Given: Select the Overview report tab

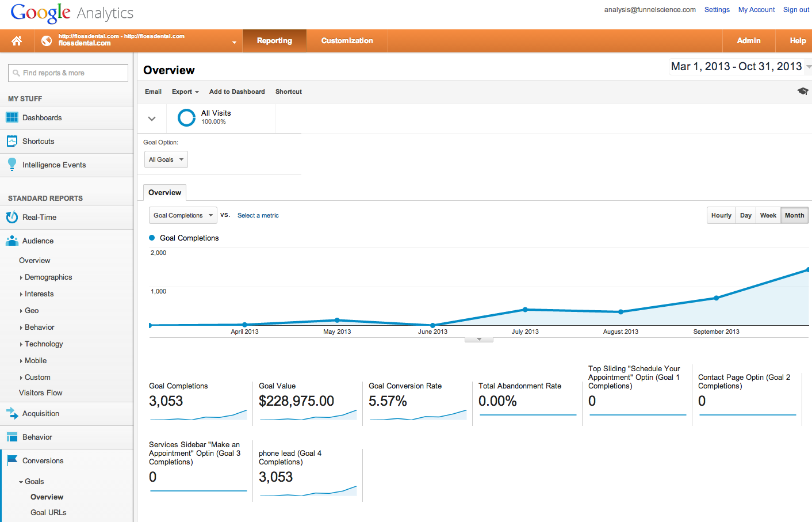Looking at the screenshot, I should 164,192.
